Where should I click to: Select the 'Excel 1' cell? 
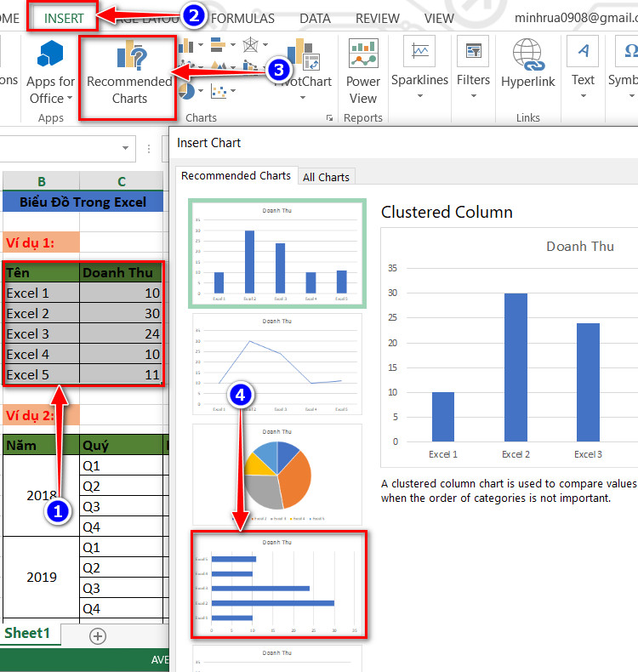[x=42, y=293]
